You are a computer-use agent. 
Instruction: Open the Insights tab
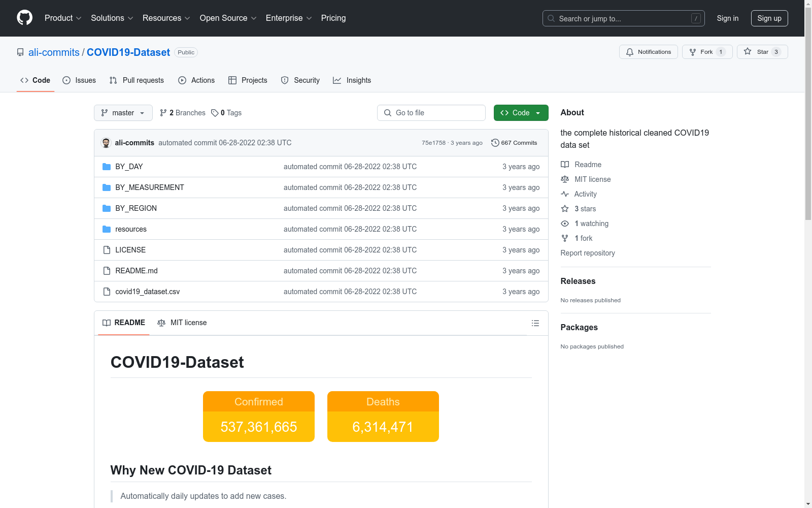click(x=352, y=80)
